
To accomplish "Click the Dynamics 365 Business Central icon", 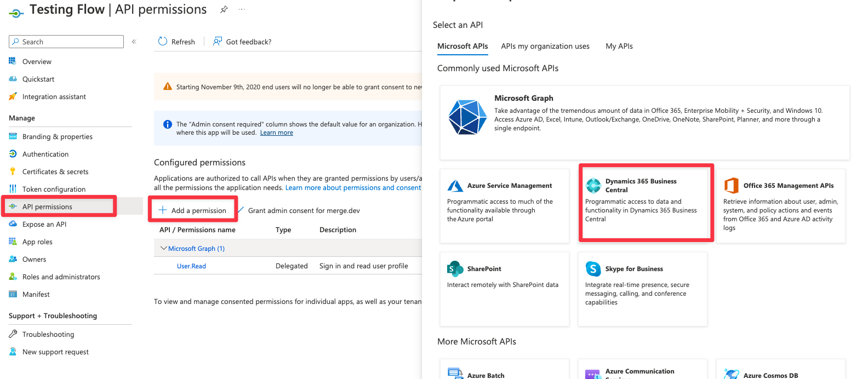I will click(593, 186).
